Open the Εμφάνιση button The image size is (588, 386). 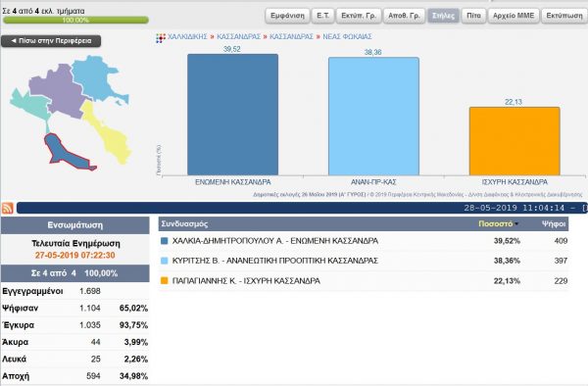click(287, 16)
